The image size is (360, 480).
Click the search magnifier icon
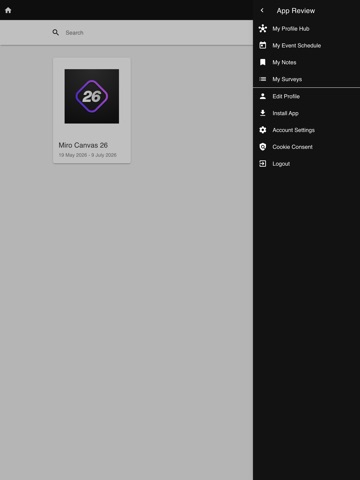[x=56, y=32]
